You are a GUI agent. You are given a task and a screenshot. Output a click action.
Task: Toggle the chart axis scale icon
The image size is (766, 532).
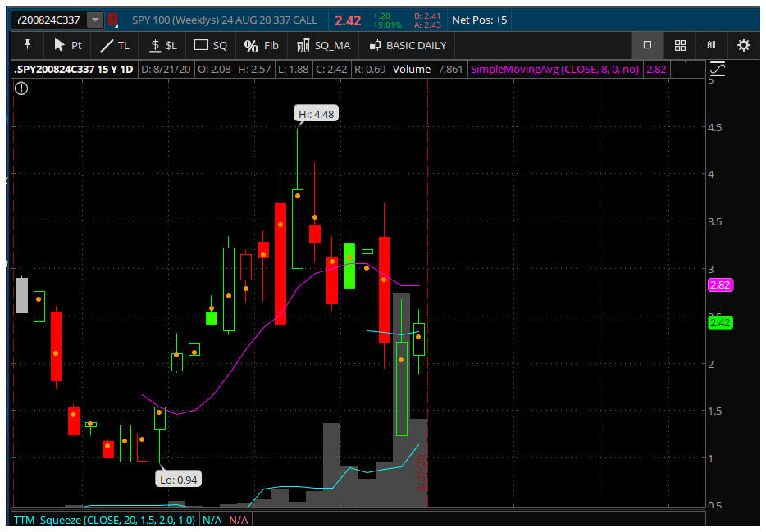[x=717, y=70]
